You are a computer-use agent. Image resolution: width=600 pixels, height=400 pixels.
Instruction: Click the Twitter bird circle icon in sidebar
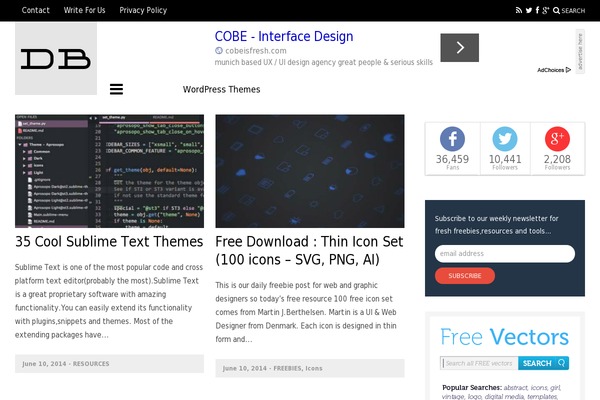pos(505,139)
